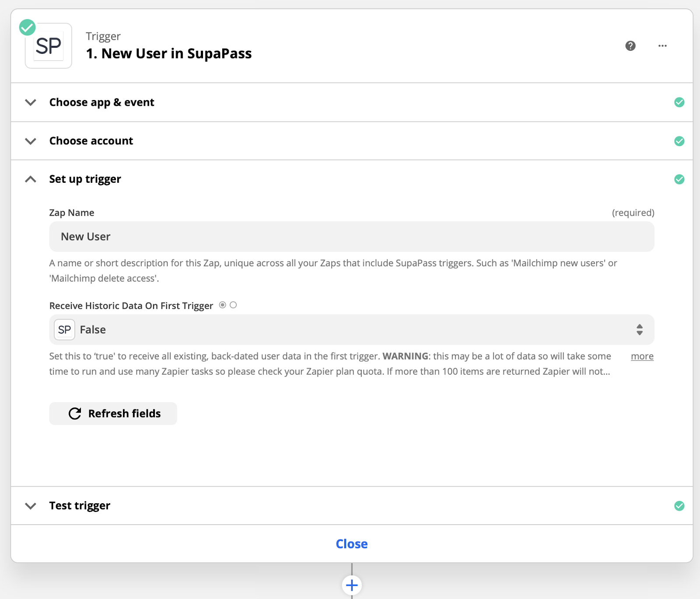Select the second radio button for Historic Data

(233, 305)
